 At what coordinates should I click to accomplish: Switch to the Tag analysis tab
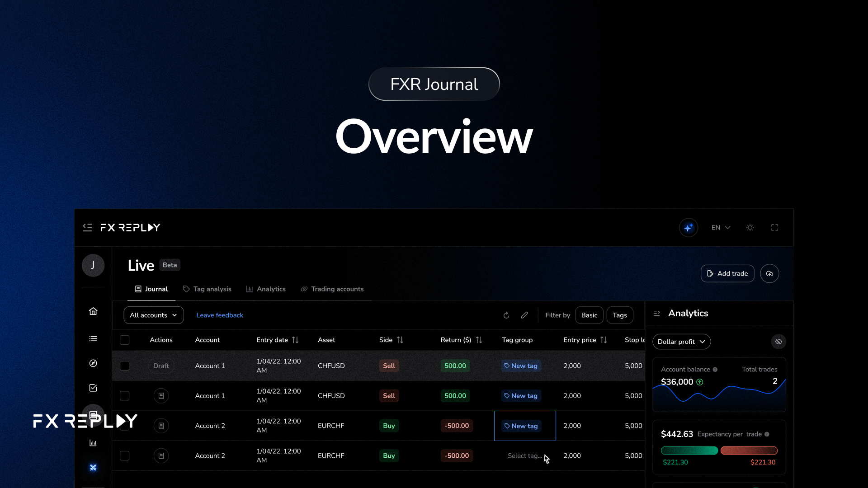(x=207, y=289)
